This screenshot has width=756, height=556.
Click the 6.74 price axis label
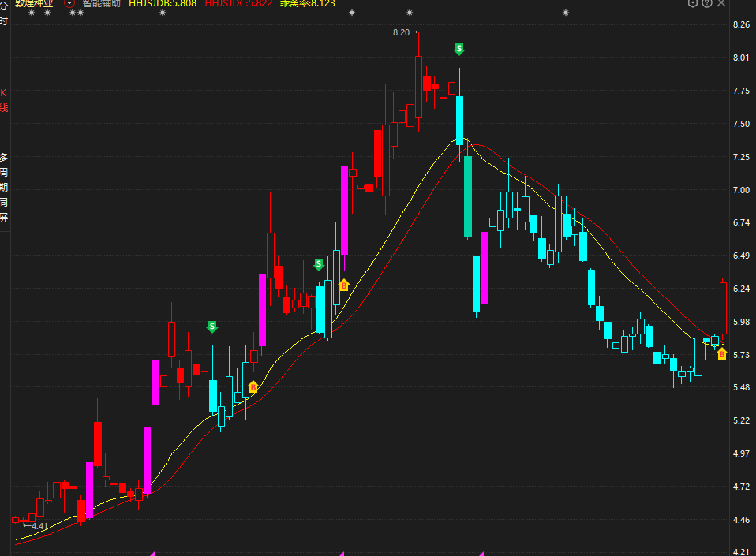(x=742, y=222)
